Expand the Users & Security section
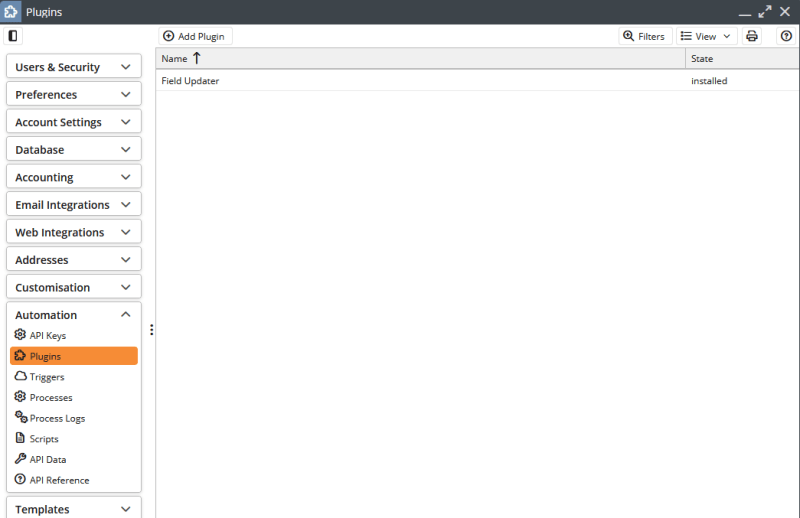 73,67
